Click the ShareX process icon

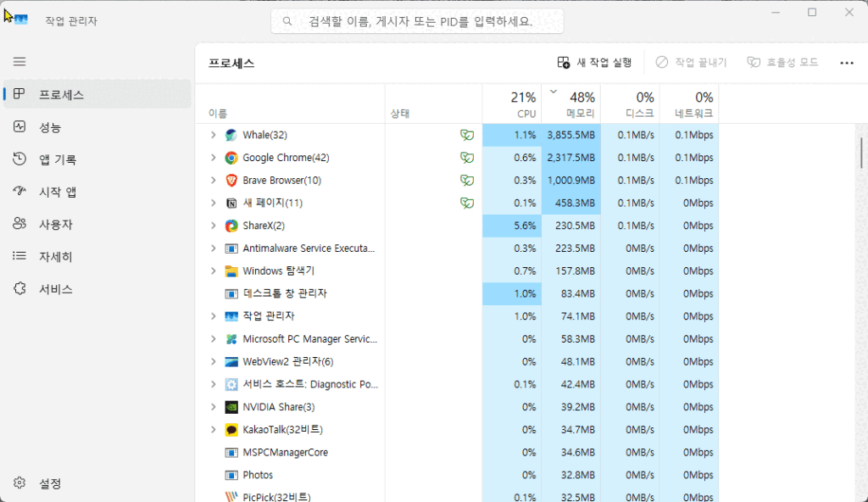(231, 226)
